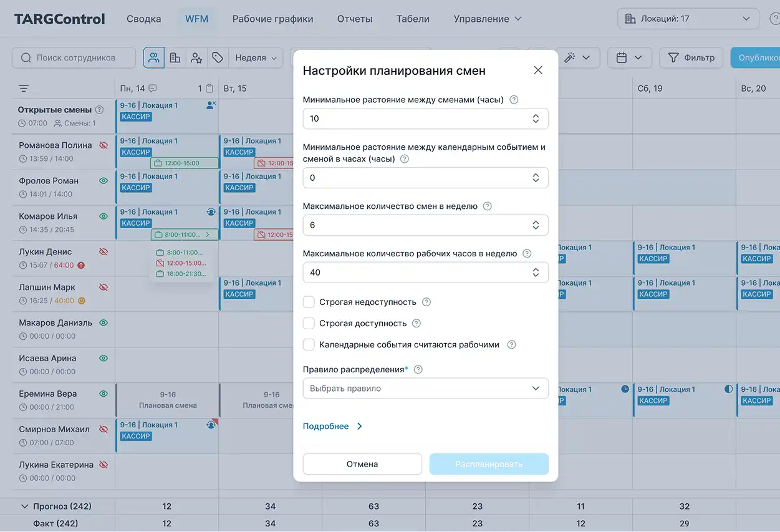This screenshot has width=780, height=532.
Task: Select Плановая смена on Monday for Еремина Вера
Action: point(167,400)
